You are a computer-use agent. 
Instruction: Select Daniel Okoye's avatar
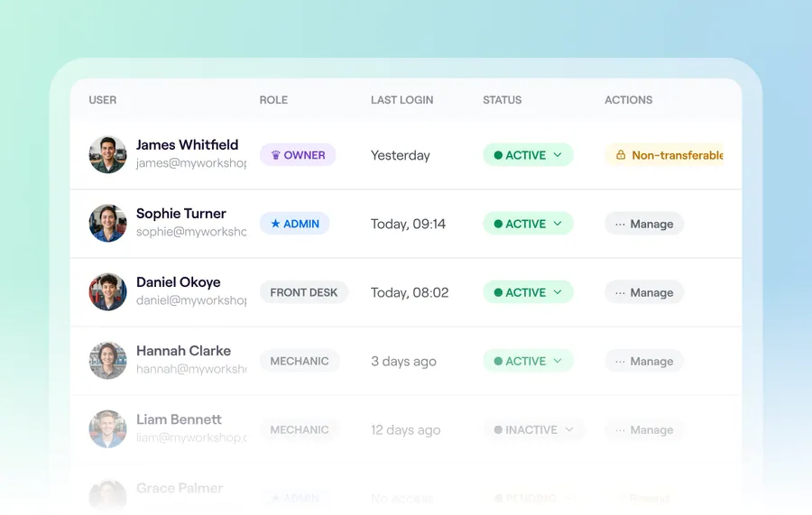pos(107,292)
